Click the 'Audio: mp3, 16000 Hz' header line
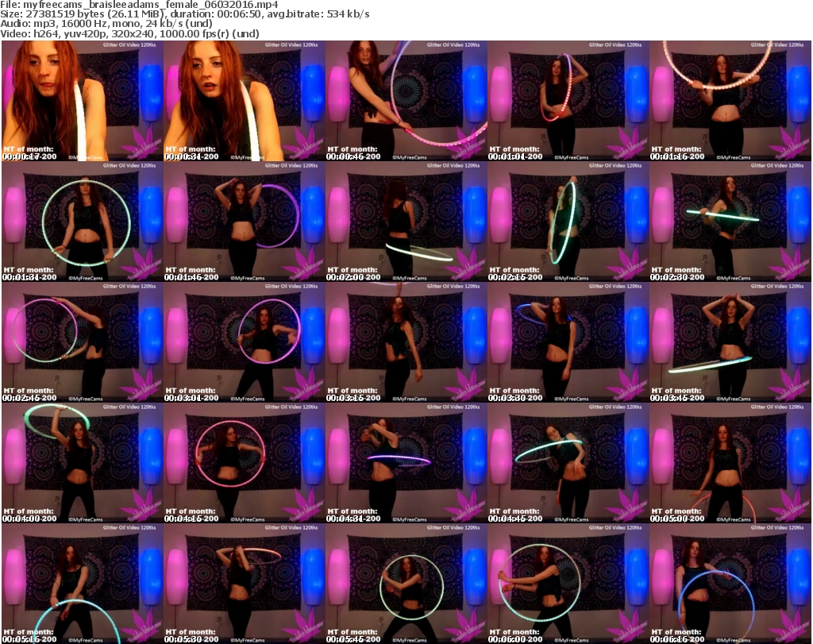813x644 pixels. coord(106,24)
